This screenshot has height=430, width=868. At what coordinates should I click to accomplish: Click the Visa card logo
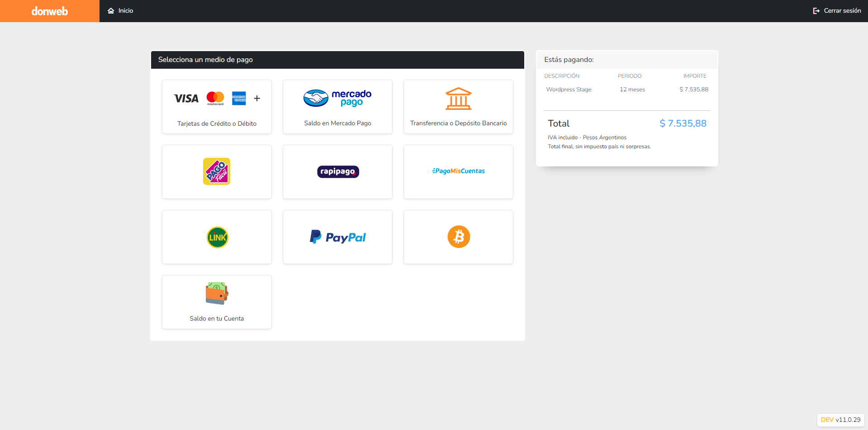point(186,99)
